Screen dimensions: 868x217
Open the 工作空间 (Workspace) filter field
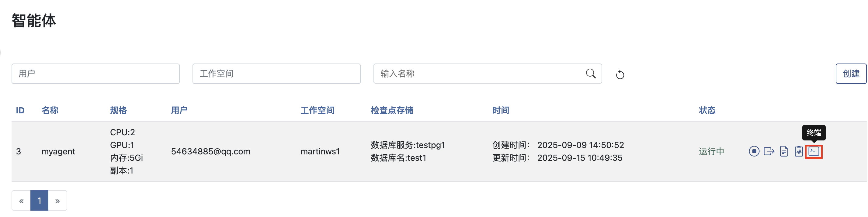click(276, 74)
